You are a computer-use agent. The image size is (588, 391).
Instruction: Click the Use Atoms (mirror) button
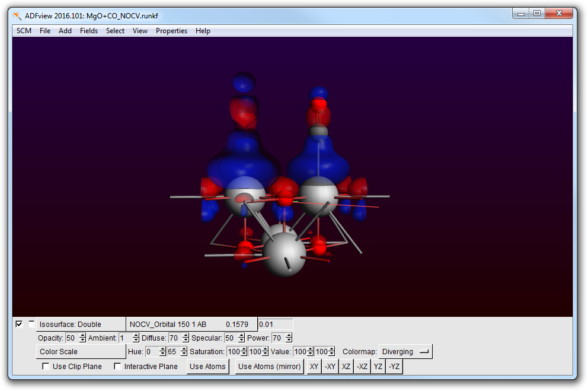[269, 367]
